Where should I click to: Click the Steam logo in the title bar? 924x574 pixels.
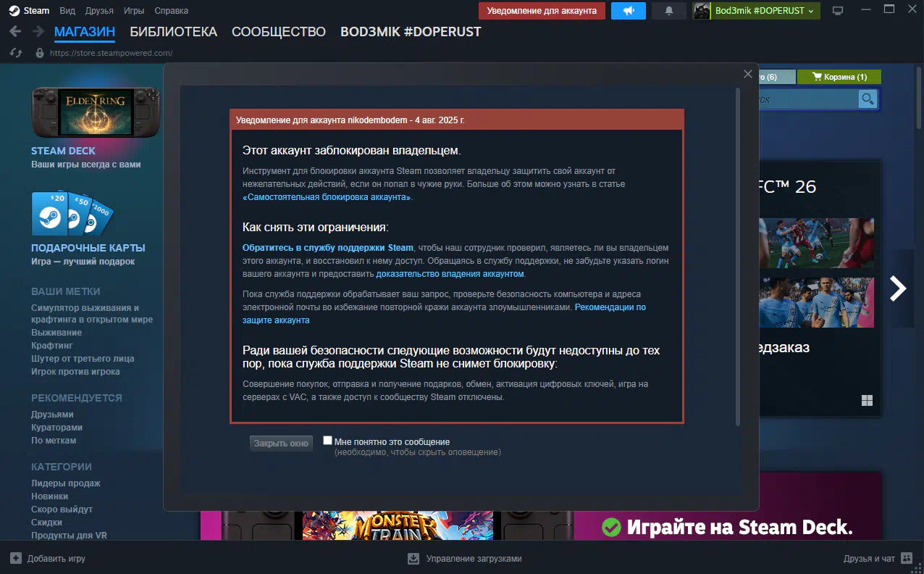point(14,11)
